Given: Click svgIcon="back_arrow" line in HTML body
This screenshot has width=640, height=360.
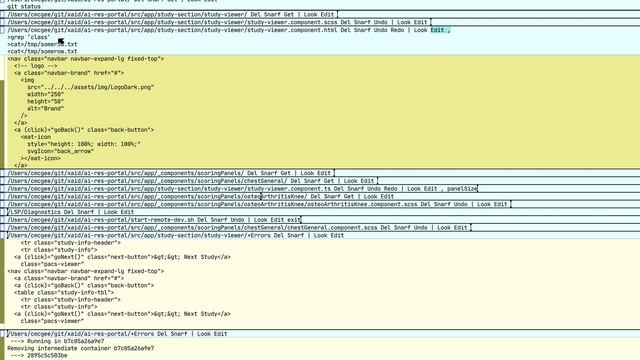Looking at the screenshot, I should coord(60,151).
